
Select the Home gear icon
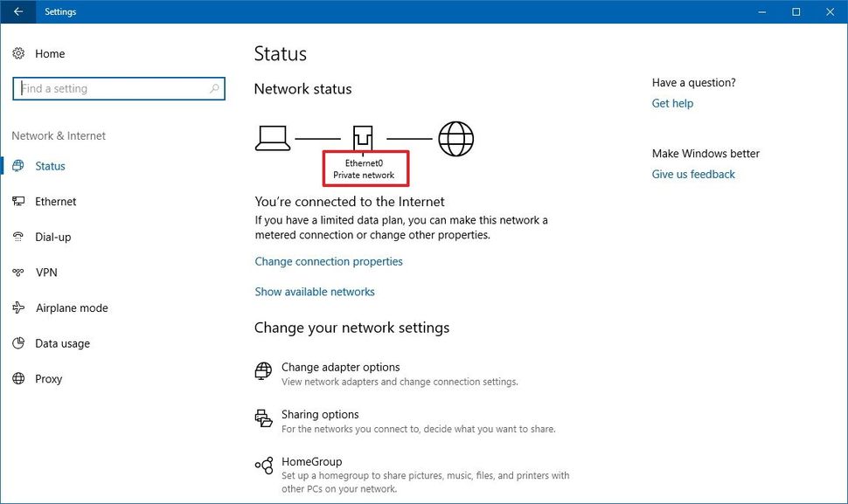point(19,53)
